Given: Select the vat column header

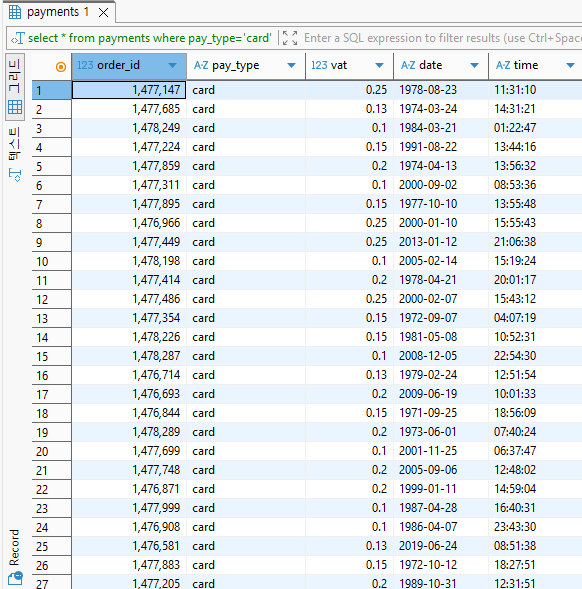Looking at the screenshot, I should coord(349,66).
